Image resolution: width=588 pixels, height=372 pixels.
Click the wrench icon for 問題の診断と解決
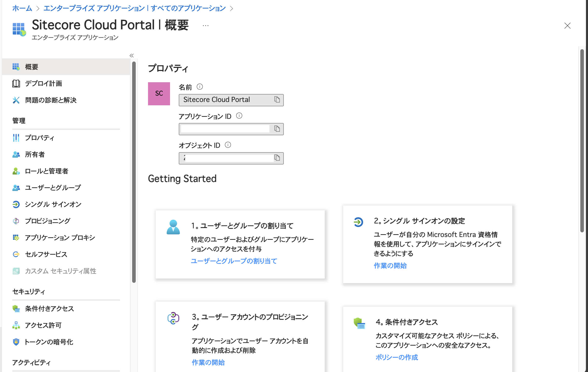[x=16, y=100]
